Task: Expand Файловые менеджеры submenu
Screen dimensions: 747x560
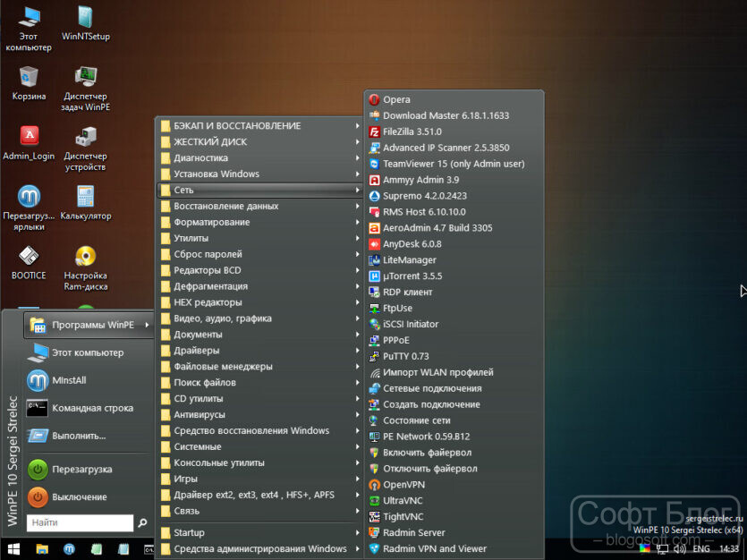Action: (x=259, y=367)
